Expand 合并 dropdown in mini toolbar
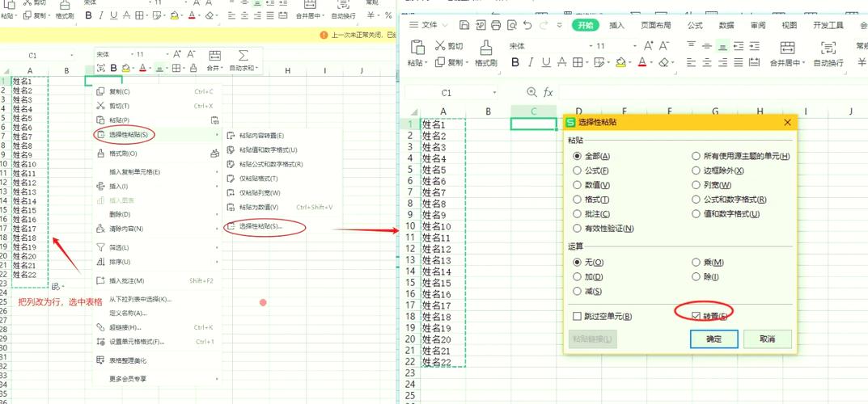Screen dimensions: 868x404 pos(220,69)
